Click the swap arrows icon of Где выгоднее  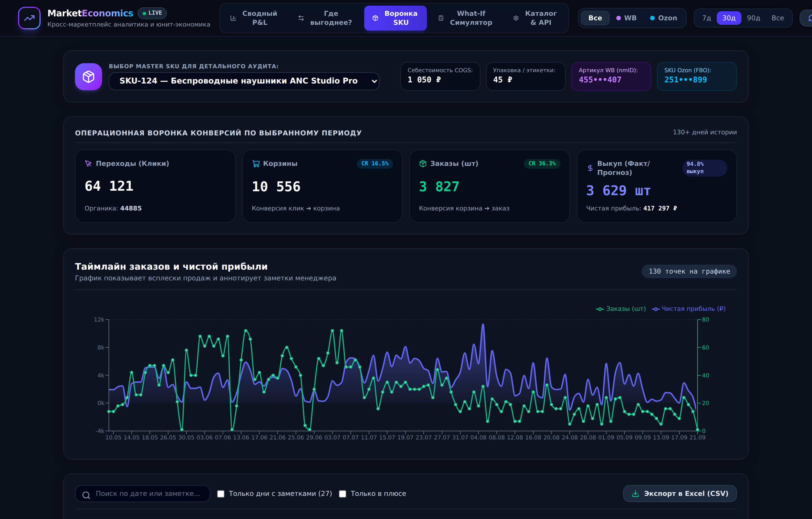[301, 18]
